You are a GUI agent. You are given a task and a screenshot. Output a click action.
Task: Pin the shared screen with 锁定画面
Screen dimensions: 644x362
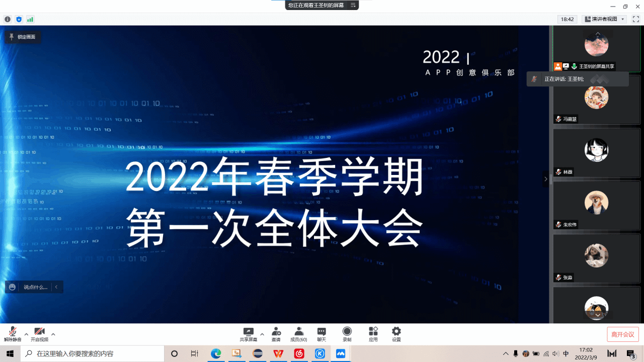(x=23, y=37)
